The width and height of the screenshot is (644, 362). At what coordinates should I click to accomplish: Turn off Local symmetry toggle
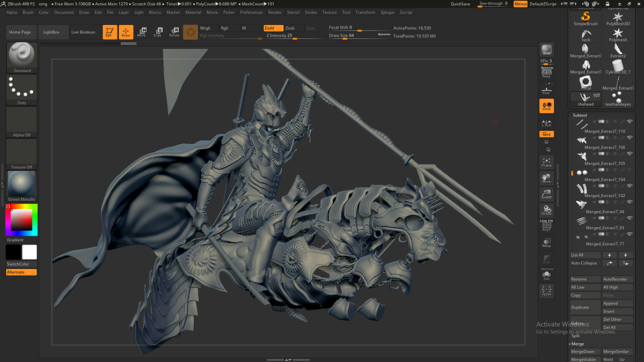coord(546,106)
